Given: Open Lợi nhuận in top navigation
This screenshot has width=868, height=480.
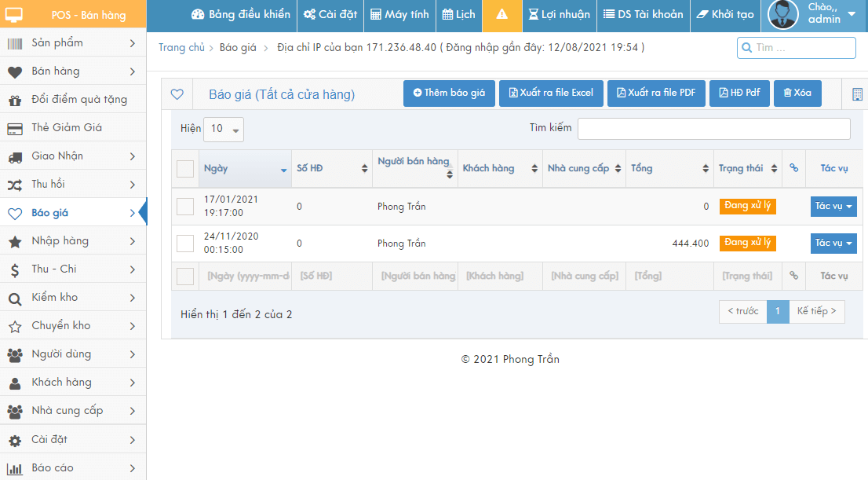Looking at the screenshot, I should 560,15.
